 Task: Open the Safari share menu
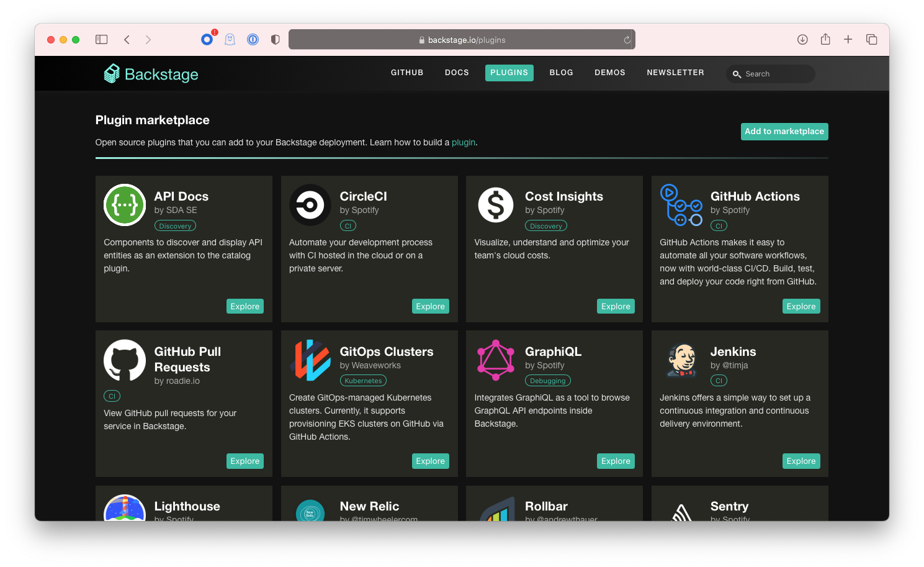(x=825, y=40)
